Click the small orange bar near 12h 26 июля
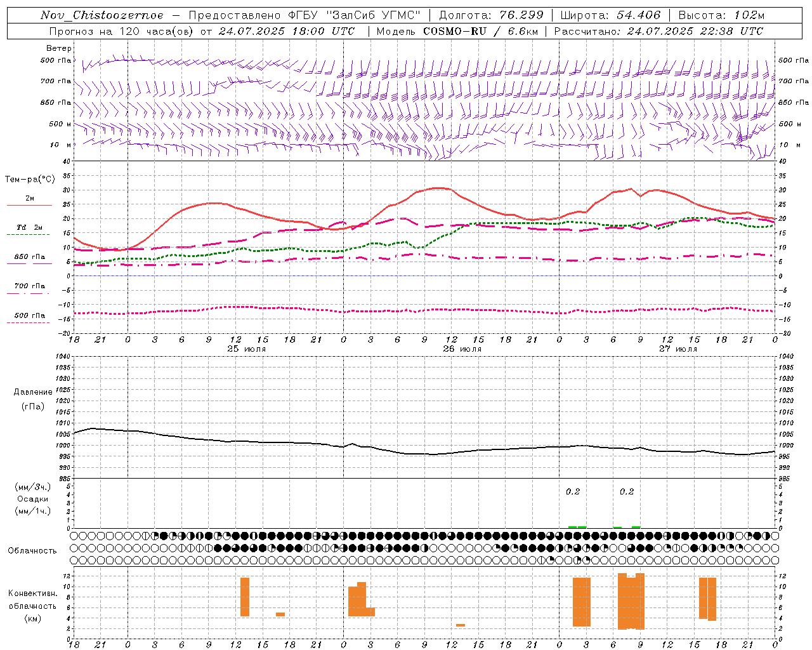Screen dimensions: 812x650 tap(461, 625)
